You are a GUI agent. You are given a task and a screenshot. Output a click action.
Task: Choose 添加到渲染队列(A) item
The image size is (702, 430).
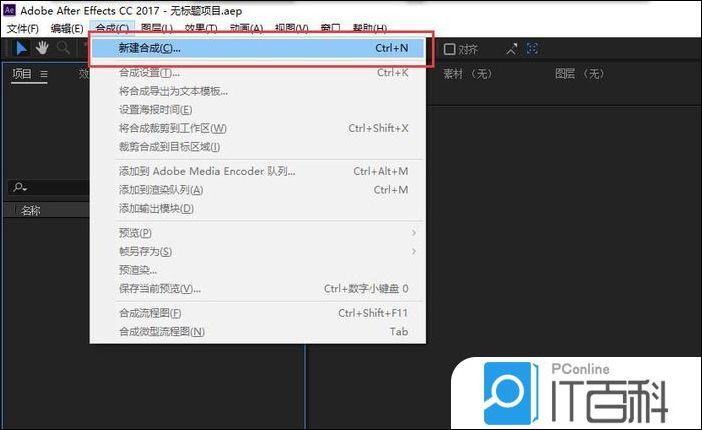(257, 190)
